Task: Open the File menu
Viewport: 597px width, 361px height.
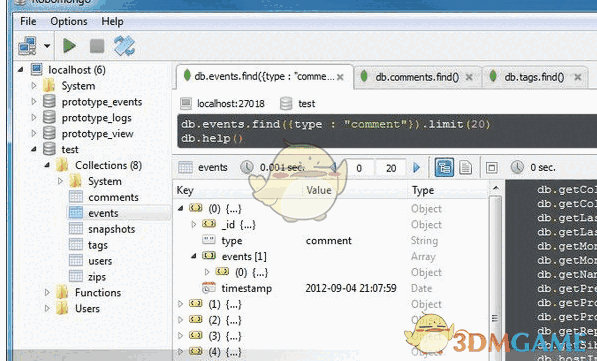Action: pyautogui.click(x=28, y=21)
